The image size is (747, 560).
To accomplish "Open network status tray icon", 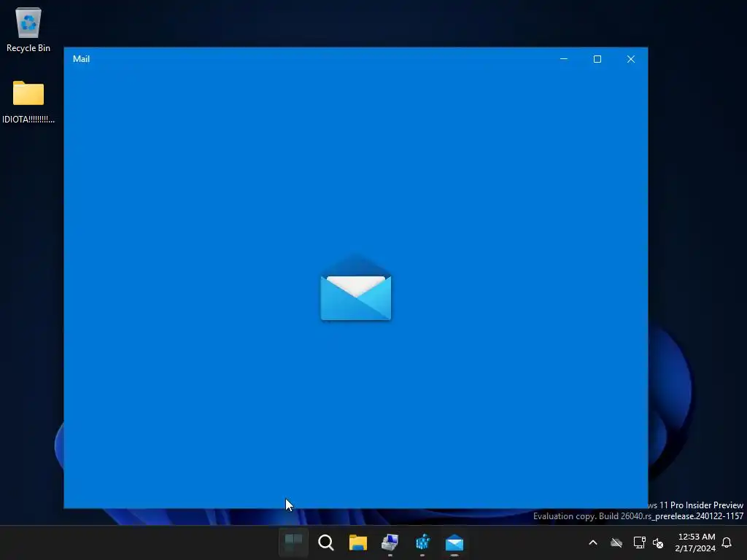I will (639, 542).
